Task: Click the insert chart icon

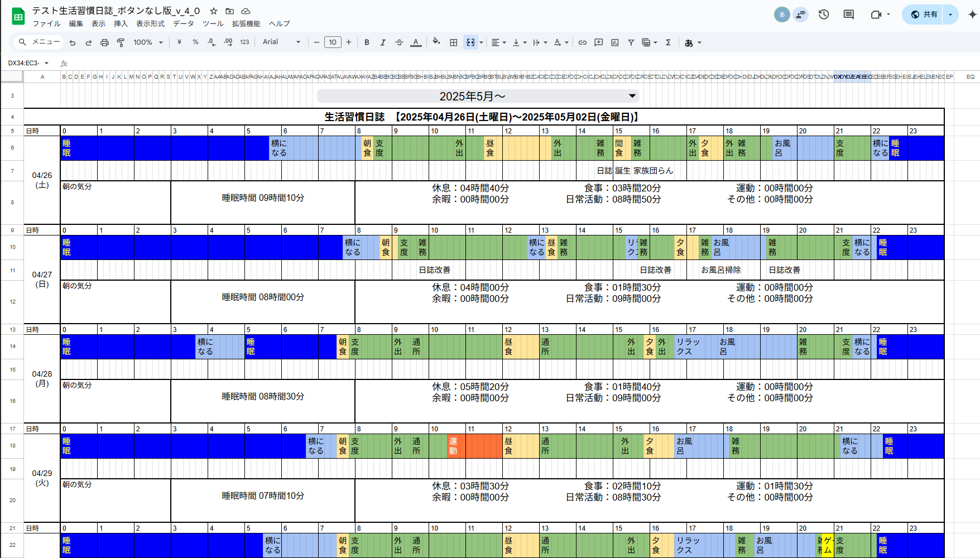Action: click(615, 42)
